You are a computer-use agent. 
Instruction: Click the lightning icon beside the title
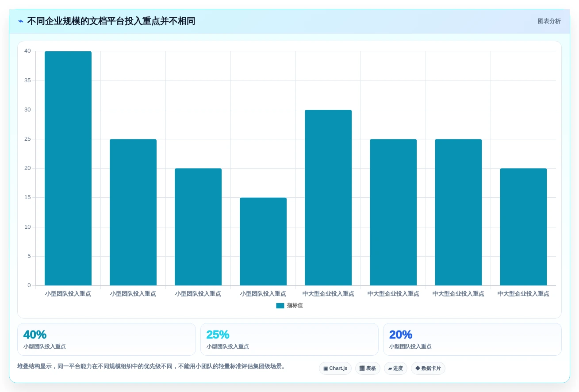click(x=21, y=21)
